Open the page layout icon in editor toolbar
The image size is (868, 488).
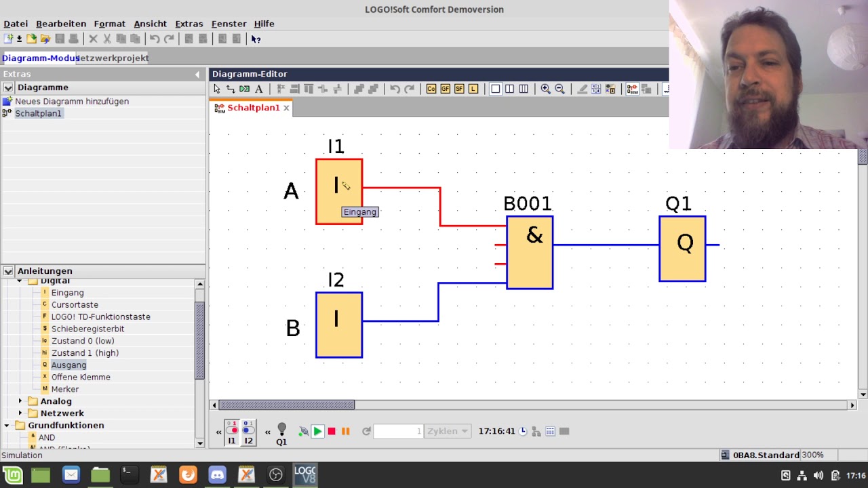coord(596,89)
